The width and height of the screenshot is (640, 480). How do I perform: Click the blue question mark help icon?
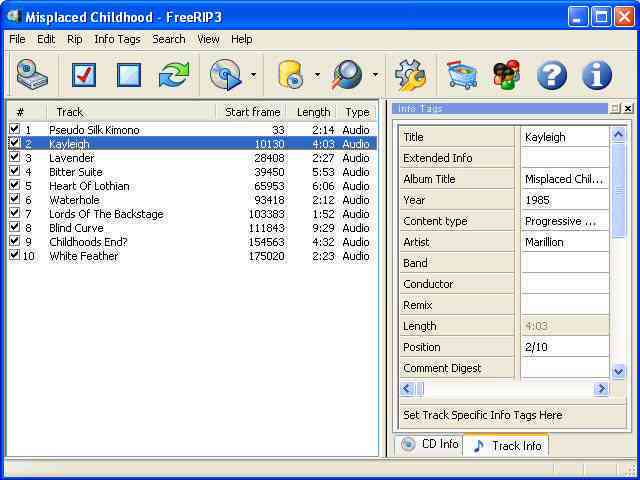click(x=552, y=76)
